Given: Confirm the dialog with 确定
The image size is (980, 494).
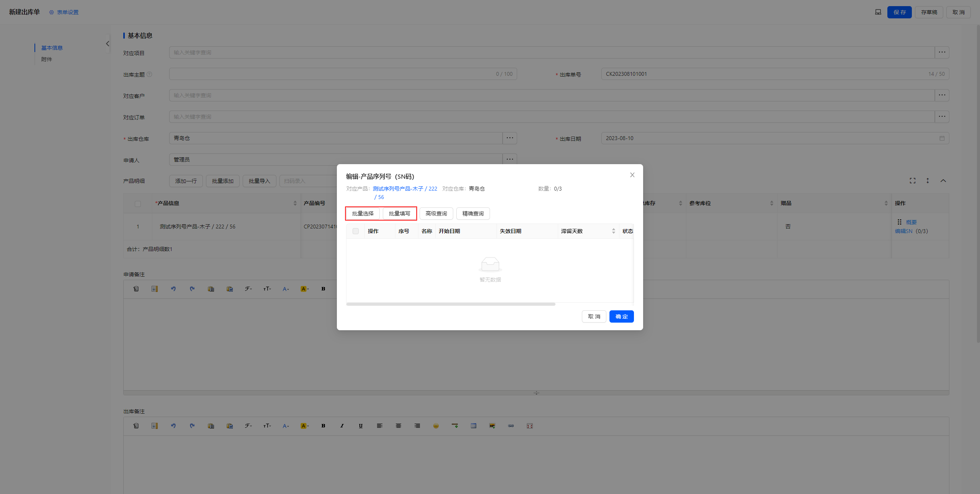Looking at the screenshot, I should click(621, 316).
